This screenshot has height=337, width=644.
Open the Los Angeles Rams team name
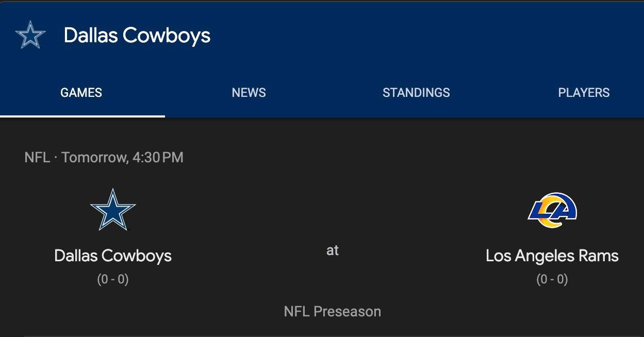pyautogui.click(x=552, y=256)
